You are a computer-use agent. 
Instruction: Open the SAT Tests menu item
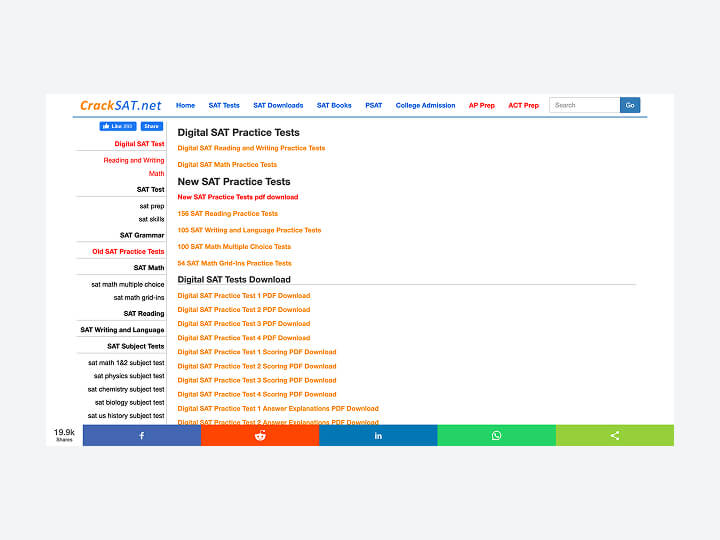click(224, 105)
